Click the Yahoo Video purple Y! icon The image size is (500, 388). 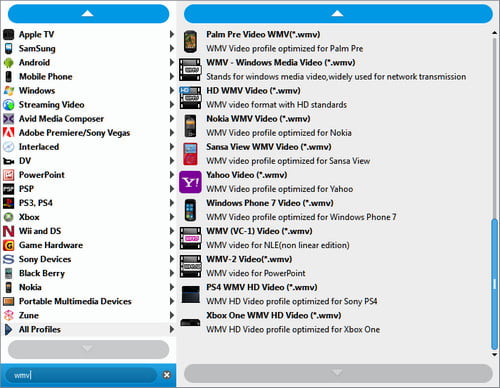point(190,182)
